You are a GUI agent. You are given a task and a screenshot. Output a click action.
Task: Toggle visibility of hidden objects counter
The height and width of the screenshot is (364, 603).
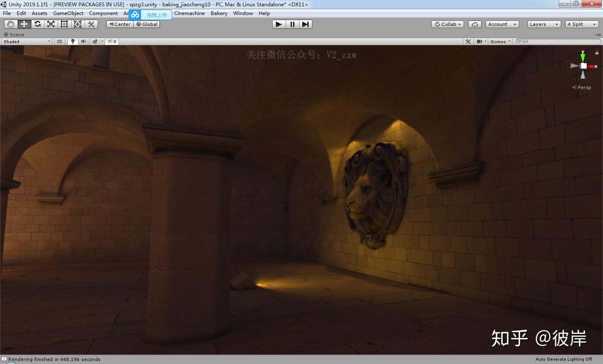pos(112,41)
